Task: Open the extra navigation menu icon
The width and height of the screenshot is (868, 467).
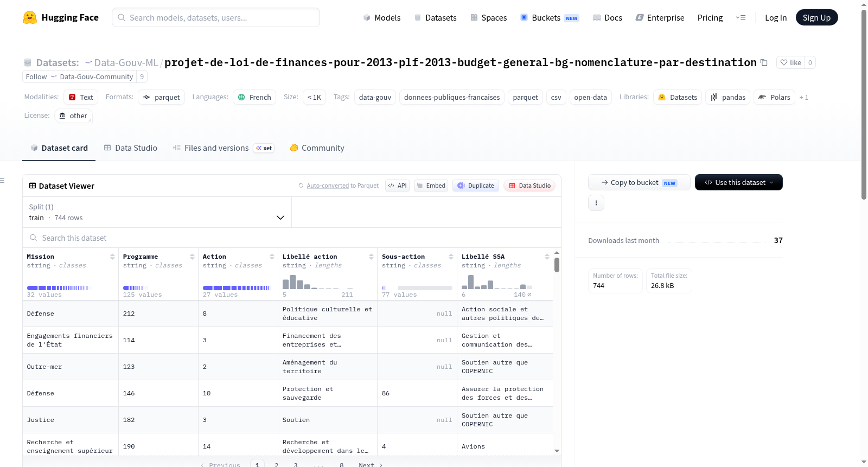Action: click(741, 17)
